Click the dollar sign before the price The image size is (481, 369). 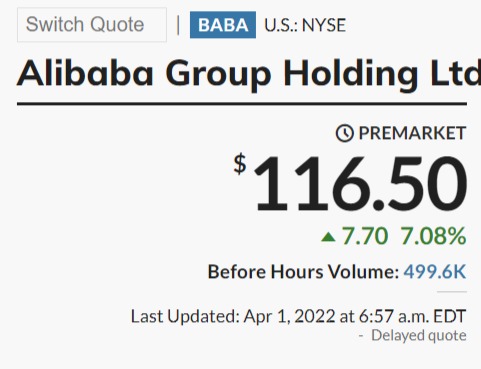click(x=240, y=164)
